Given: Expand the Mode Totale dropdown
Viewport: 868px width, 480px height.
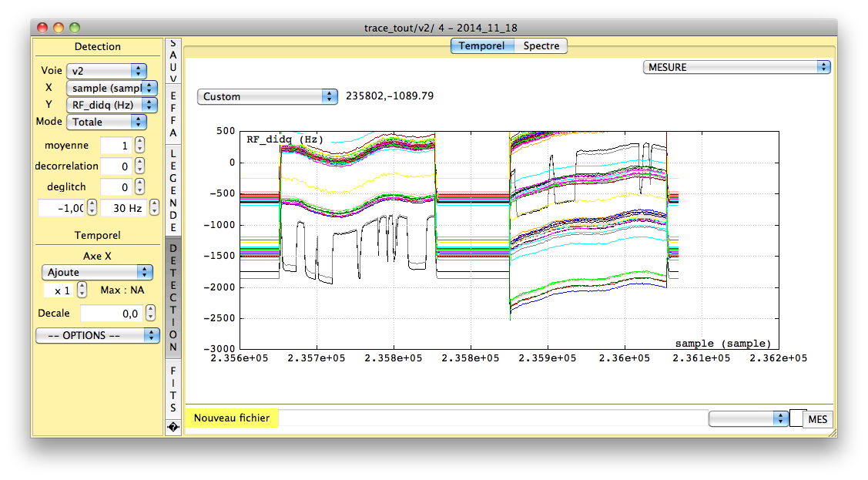Looking at the screenshot, I should [x=106, y=122].
